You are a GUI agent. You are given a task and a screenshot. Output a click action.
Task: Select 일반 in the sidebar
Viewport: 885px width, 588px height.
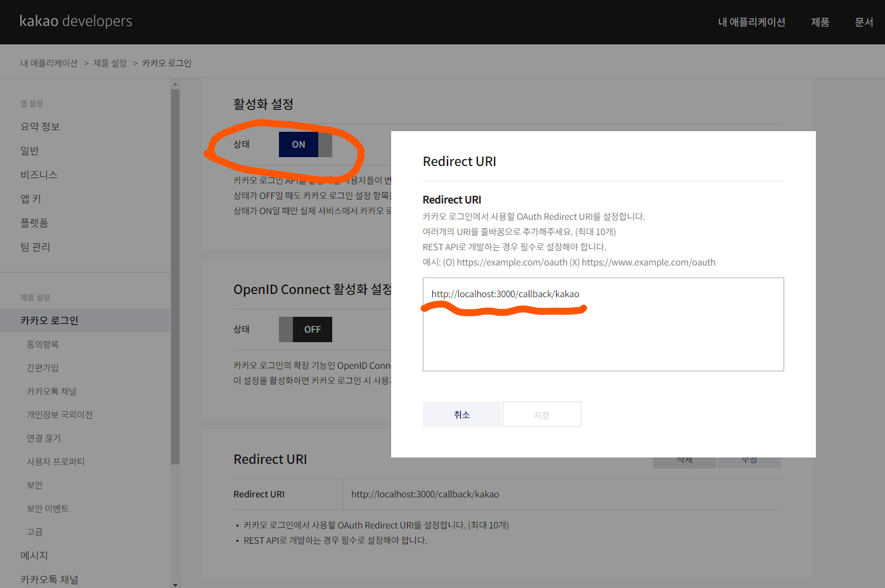coord(30,151)
